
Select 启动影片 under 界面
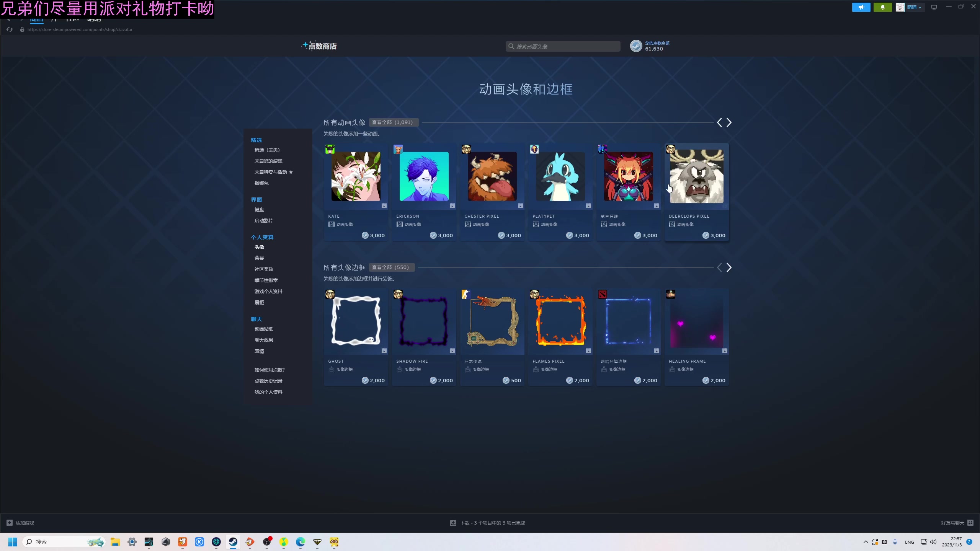click(264, 221)
